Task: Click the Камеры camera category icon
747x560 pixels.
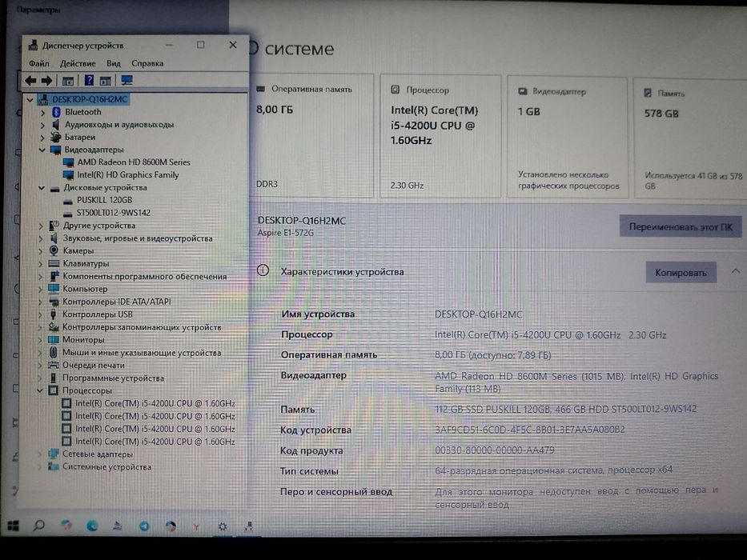Action: [54, 250]
